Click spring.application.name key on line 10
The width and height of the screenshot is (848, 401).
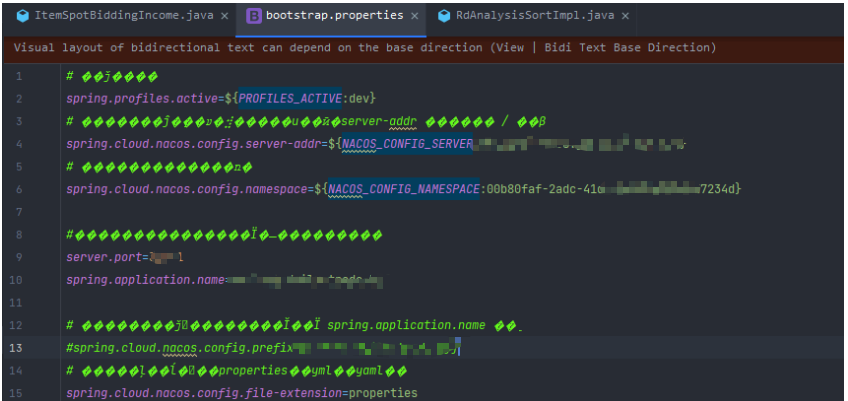(x=145, y=280)
